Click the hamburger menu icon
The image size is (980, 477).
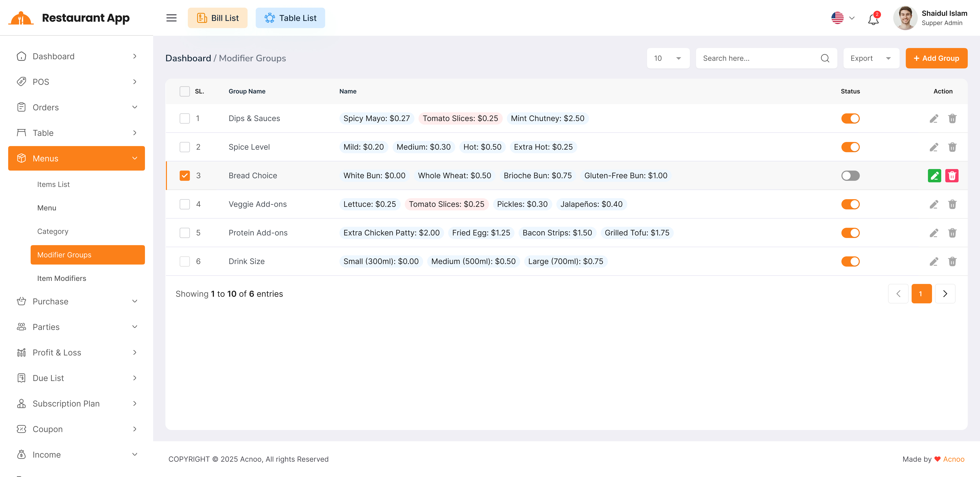[x=171, y=18]
